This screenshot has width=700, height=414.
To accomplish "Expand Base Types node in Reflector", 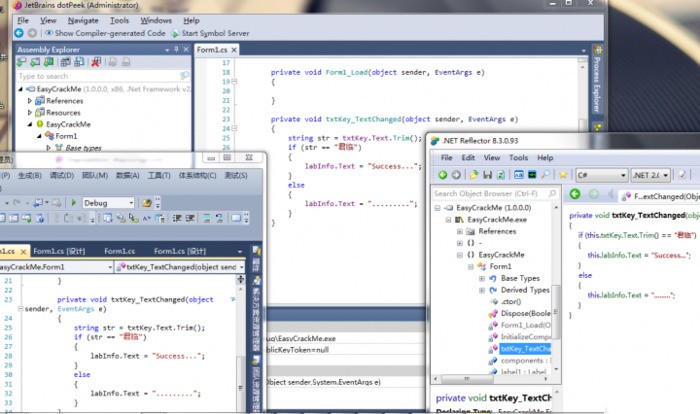I will pyautogui.click(x=482, y=278).
